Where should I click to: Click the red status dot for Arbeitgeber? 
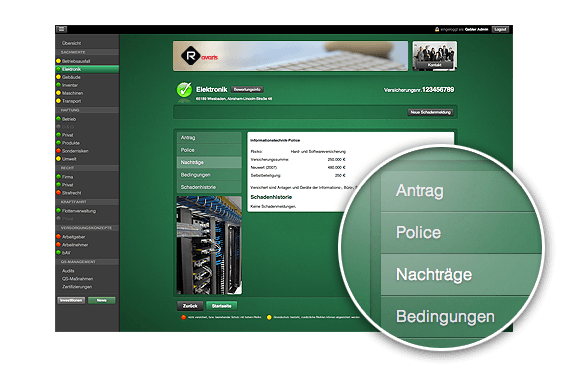(58, 236)
